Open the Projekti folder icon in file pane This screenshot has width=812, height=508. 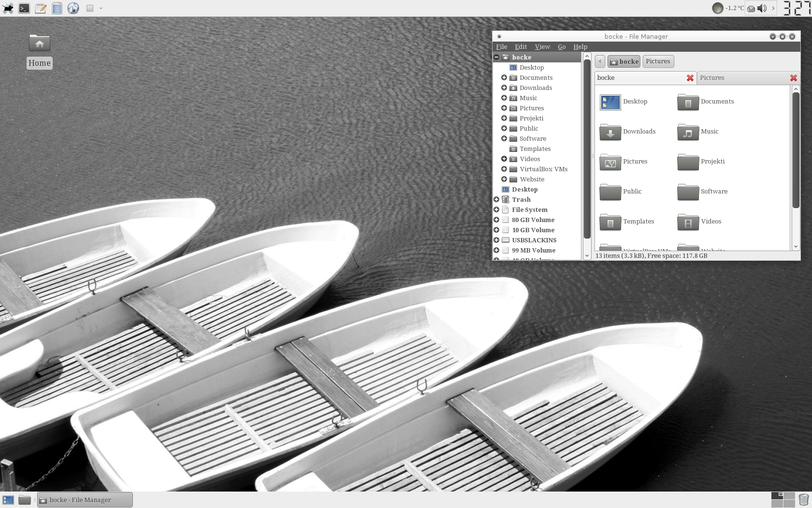tap(688, 162)
